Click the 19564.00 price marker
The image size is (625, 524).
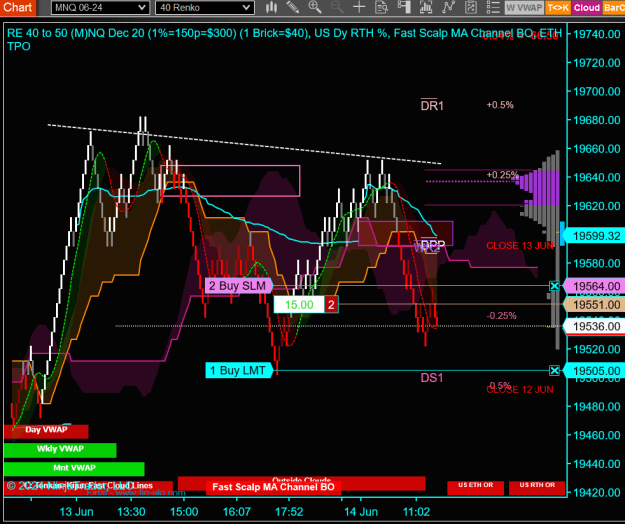pos(596,286)
